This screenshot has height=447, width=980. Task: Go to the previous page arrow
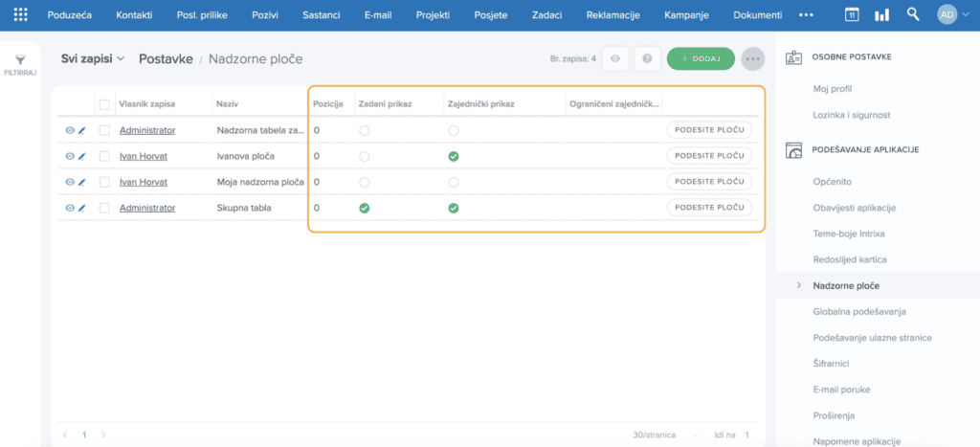coord(65,435)
